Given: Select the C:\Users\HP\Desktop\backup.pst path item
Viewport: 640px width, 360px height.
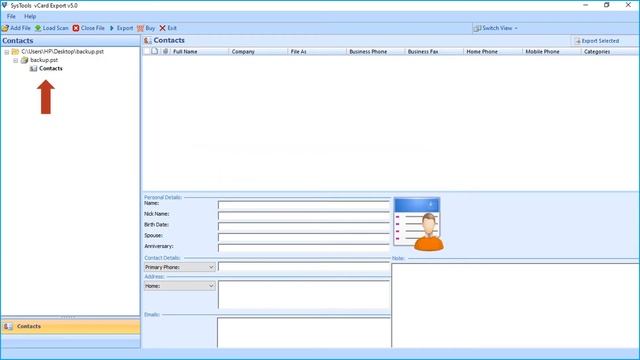Looking at the screenshot, I should (62, 51).
